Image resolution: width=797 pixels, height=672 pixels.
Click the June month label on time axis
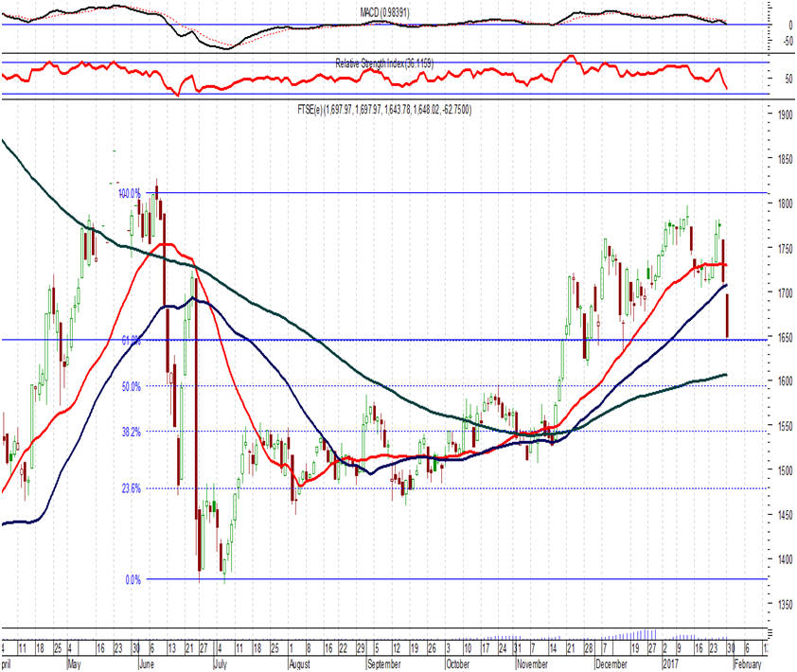click(x=147, y=664)
